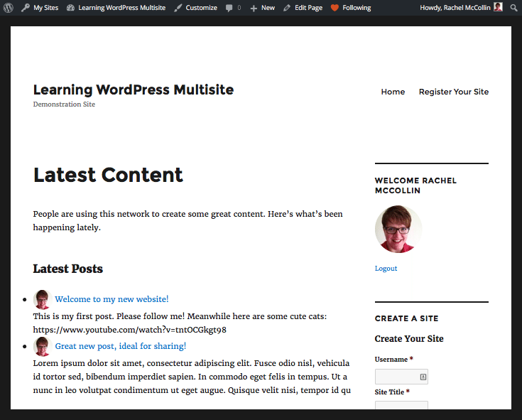
Task: Open Learning WordPress Multisite admin bar menu
Action: [116, 8]
